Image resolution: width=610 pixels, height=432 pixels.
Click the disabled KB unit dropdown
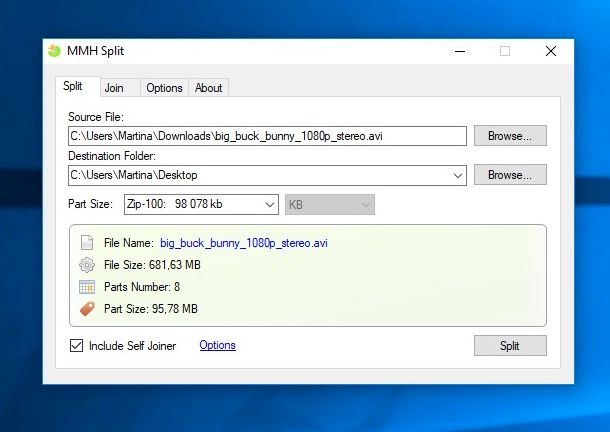tap(330, 204)
